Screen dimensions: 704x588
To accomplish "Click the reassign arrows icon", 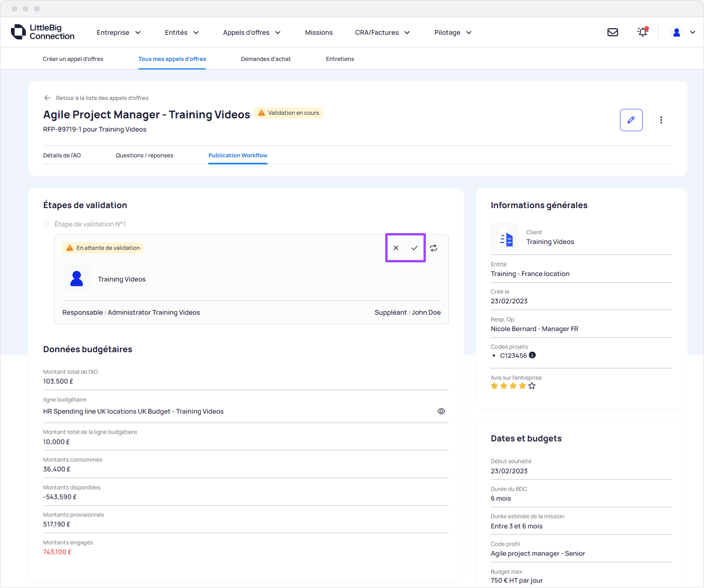I will point(434,248).
